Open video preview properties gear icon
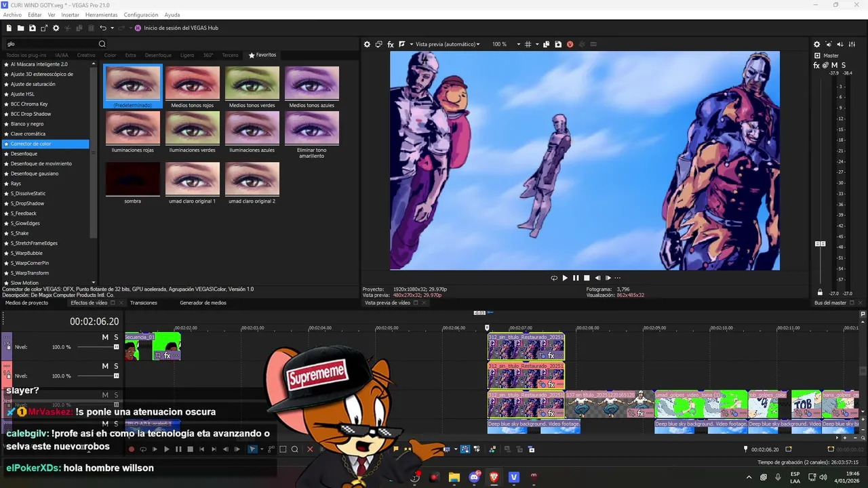The height and width of the screenshot is (488, 868). click(367, 44)
